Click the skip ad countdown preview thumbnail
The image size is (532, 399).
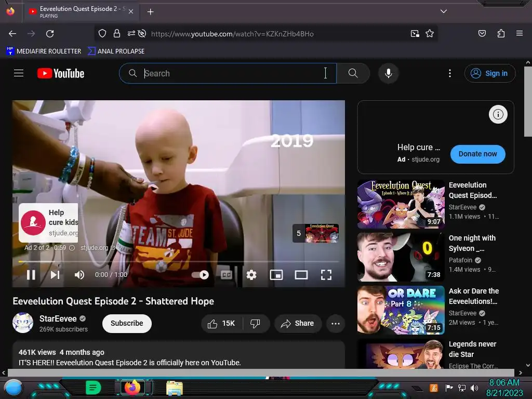(315, 233)
